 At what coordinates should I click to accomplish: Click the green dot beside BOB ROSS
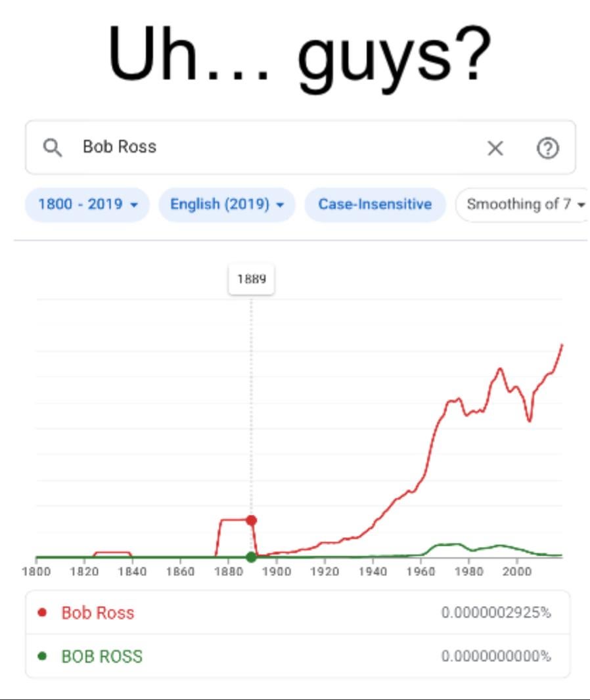[43, 656]
